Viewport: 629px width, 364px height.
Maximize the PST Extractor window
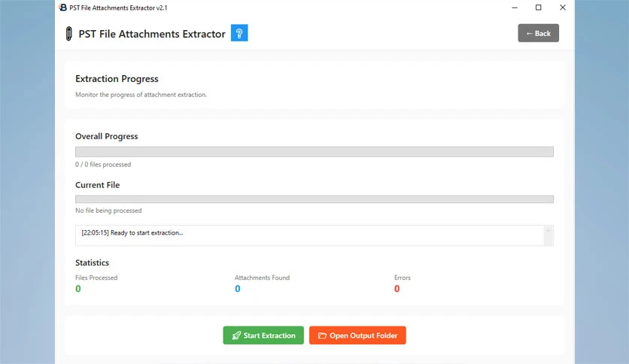pyautogui.click(x=539, y=8)
